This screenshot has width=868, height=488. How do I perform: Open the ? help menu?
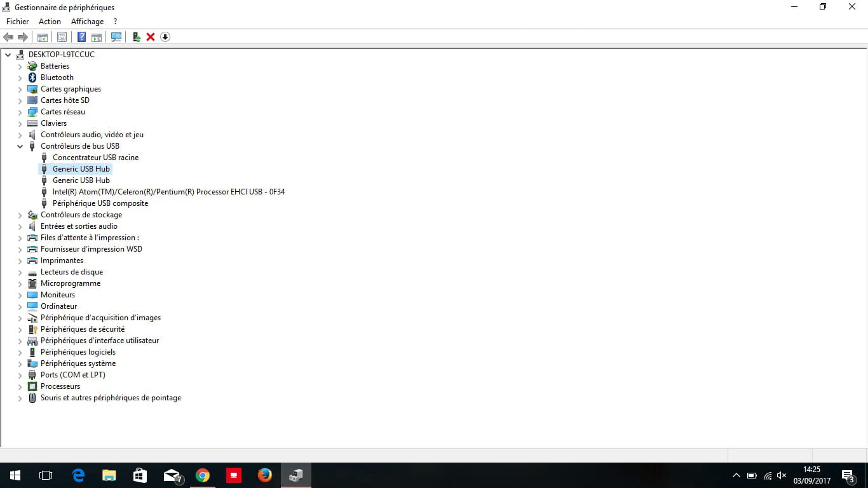(x=115, y=22)
